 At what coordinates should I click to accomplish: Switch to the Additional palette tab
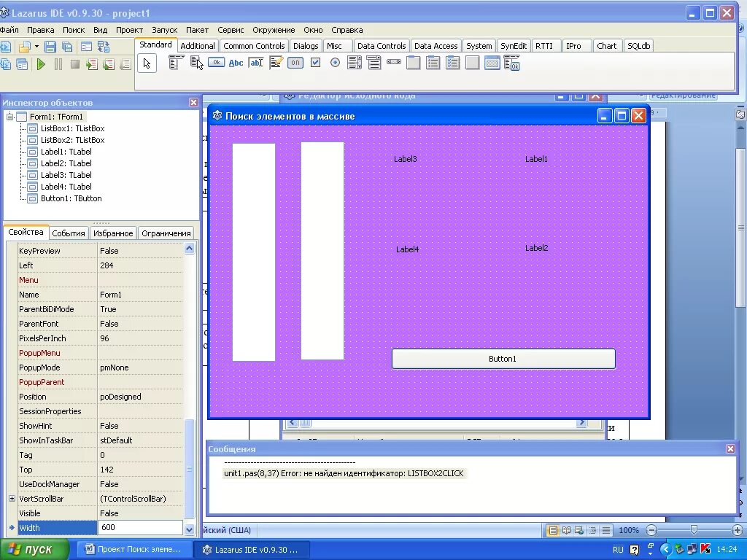click(197, 46)
